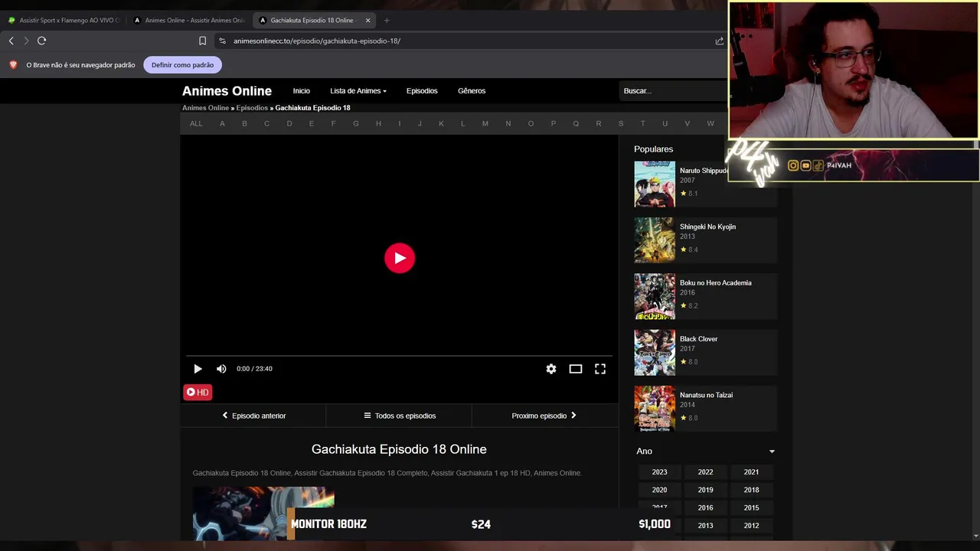980x551 pixels.
Task: Click the share icon in the address bar
Action: (719, 41)
